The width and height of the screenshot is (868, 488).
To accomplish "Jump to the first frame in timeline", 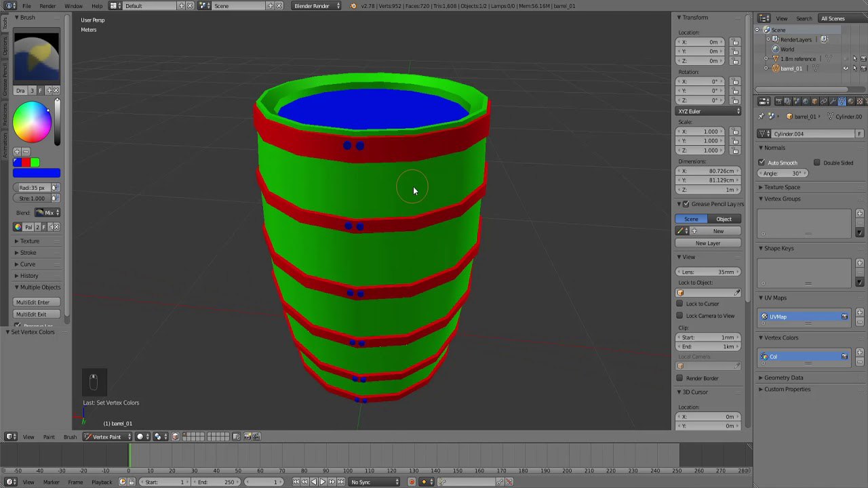I will click(x=296, y=482).
